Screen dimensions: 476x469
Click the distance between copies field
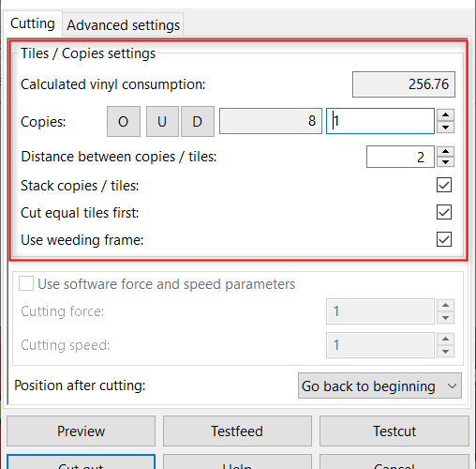(x=400, y=157)
